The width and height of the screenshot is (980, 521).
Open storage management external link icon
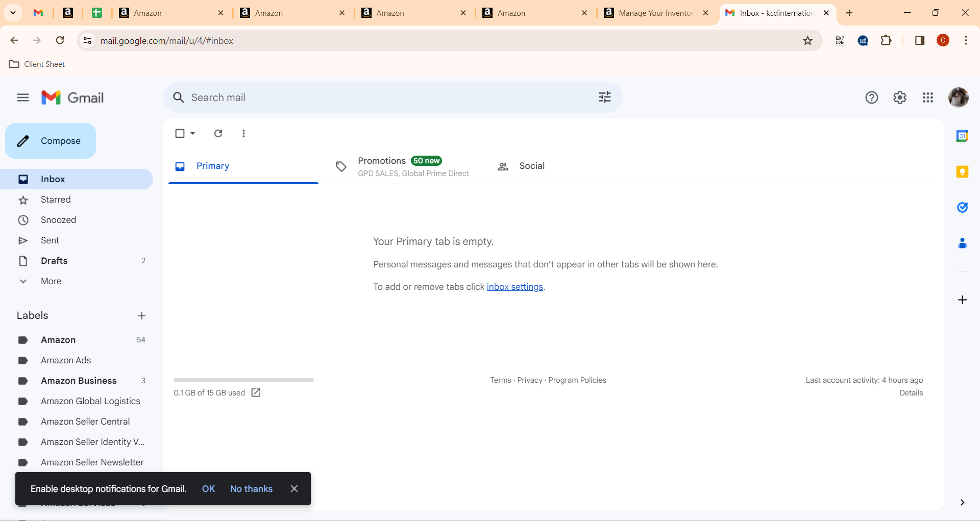pos(256,392)
